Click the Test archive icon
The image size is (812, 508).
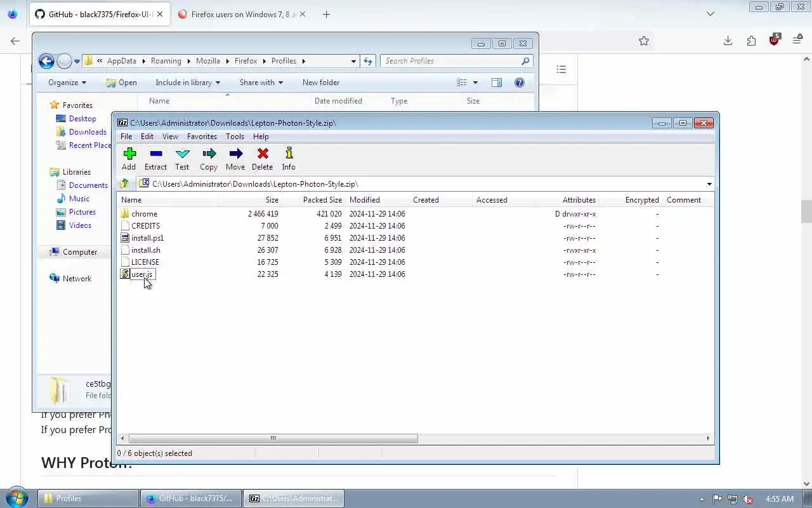tap(183, 154)
